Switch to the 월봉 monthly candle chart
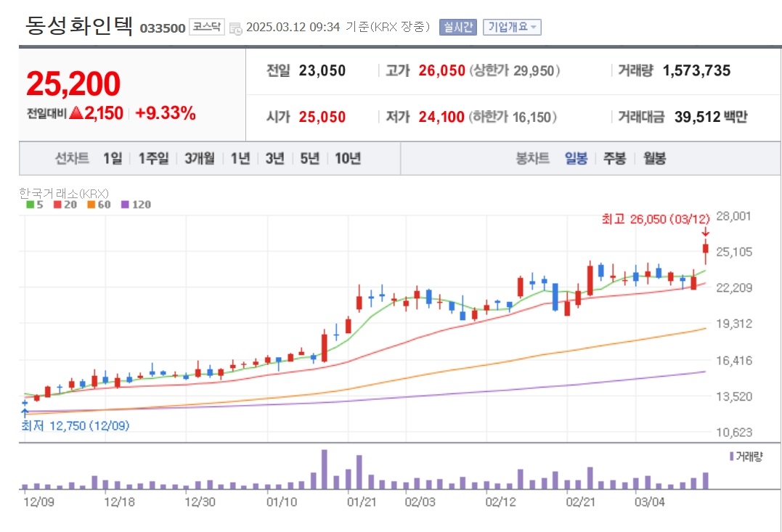Viewport: 782px width, 532px height. (654, 158)
